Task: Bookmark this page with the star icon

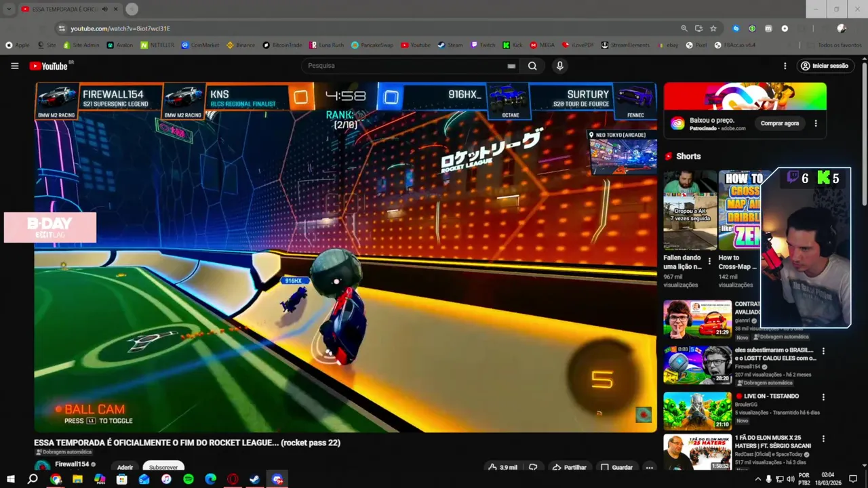Action: point(713,28)
